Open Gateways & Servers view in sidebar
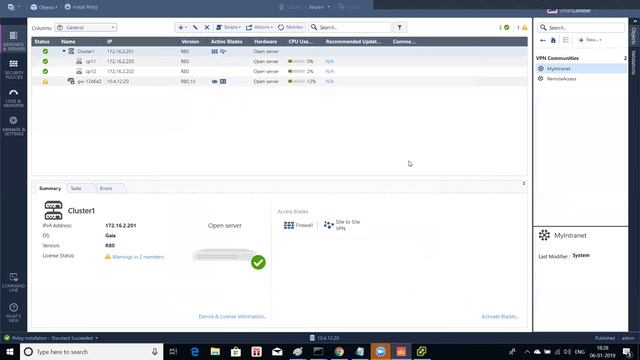 pos(13,41)
